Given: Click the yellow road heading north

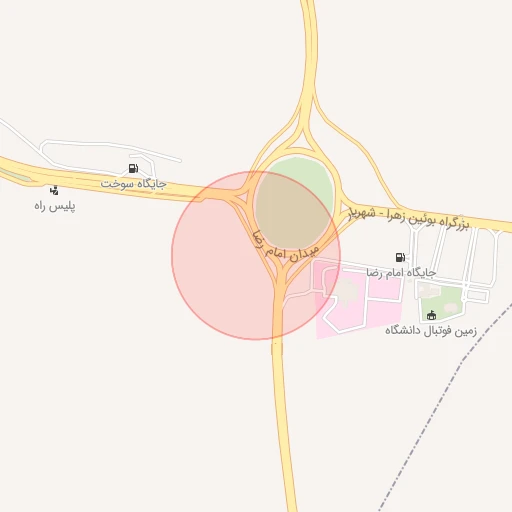Looking at the screenshot, I should (309, 50).
